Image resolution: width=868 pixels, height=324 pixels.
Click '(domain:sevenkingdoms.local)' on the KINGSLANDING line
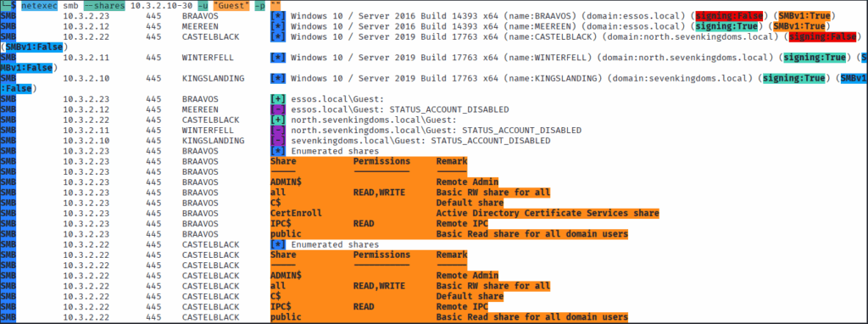[x=682, y=78]
